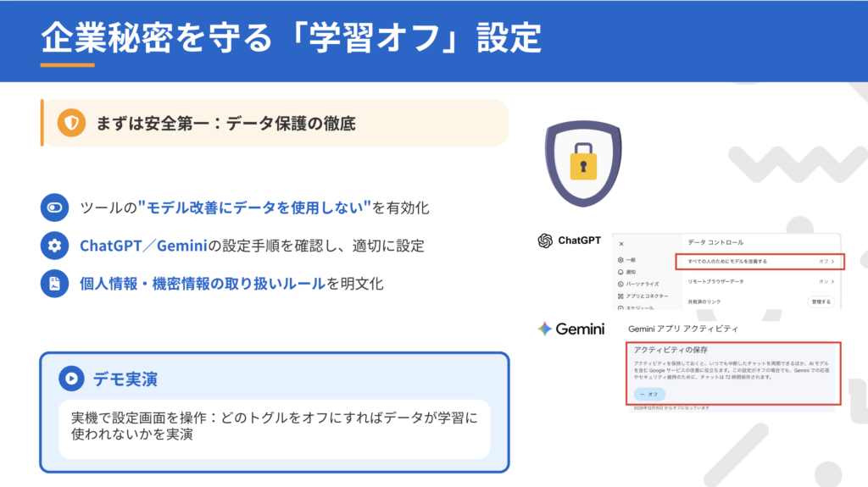Click the orange shield icon in the header banner

click(x=71, y=122)
